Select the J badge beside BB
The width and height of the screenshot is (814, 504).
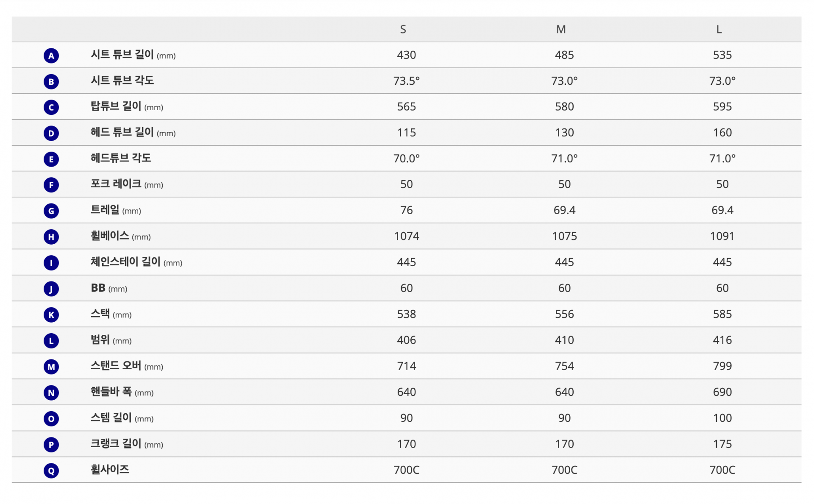(51, 289)
